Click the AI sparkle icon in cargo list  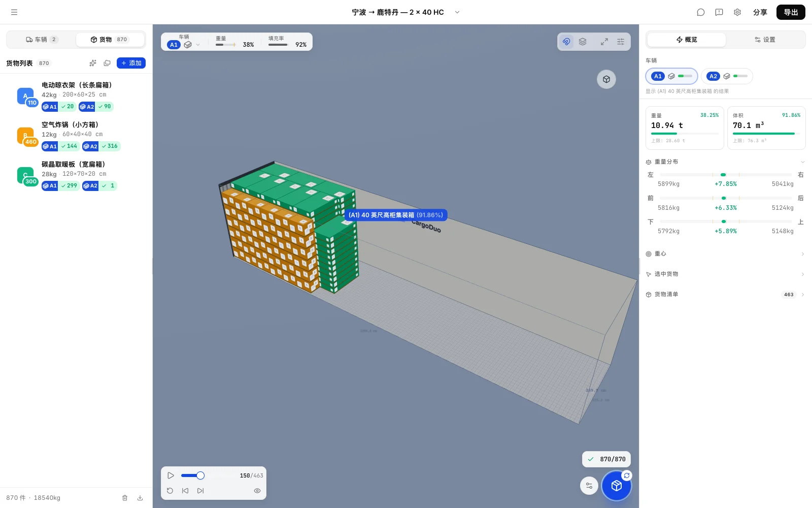click(93, 63)
